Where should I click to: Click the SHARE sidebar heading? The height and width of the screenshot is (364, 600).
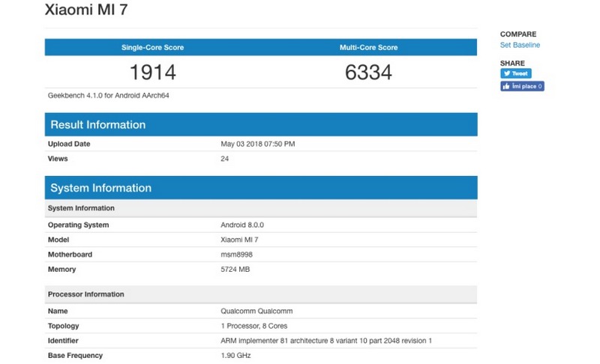512,63
